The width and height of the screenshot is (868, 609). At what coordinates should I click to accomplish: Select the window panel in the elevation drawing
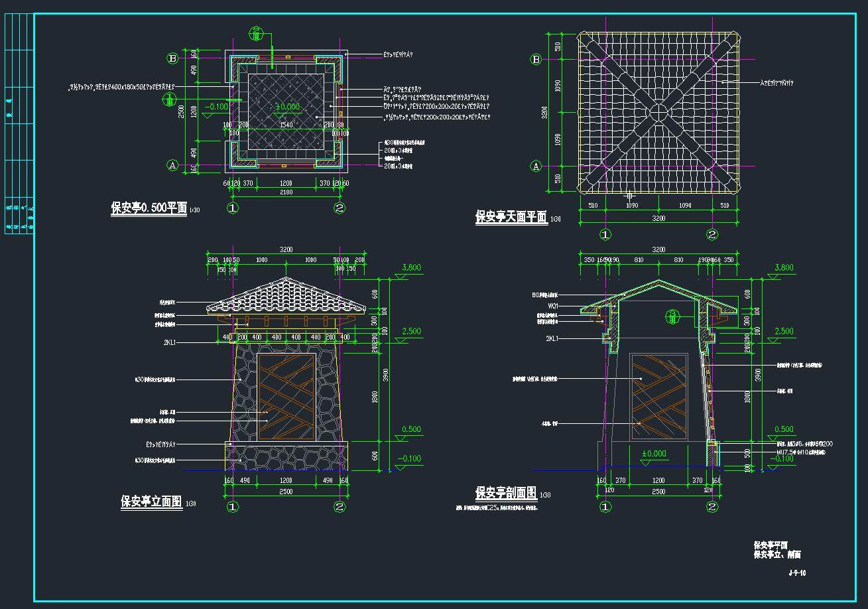286,397
